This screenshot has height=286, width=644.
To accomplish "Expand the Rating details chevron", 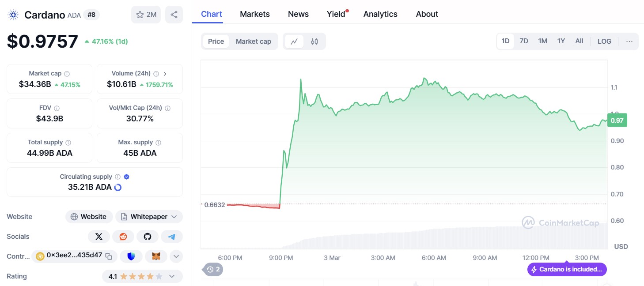I will point(172,276).
